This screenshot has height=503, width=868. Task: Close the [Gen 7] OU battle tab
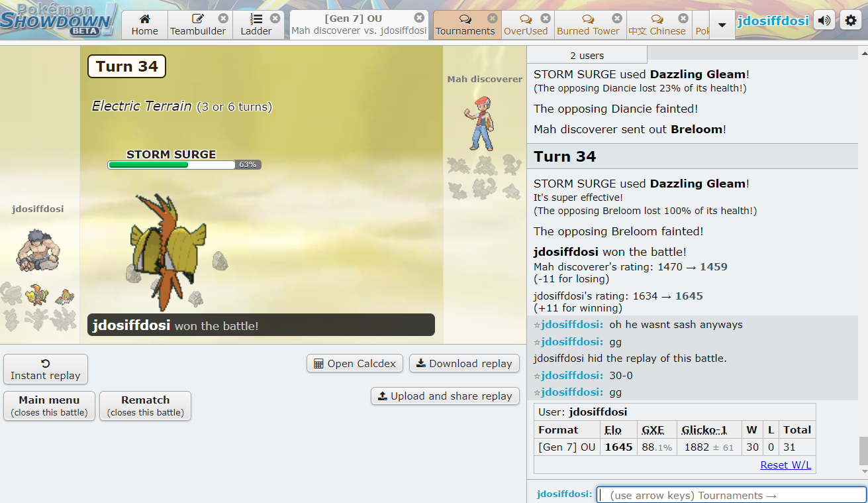click(x=419, y=18)
